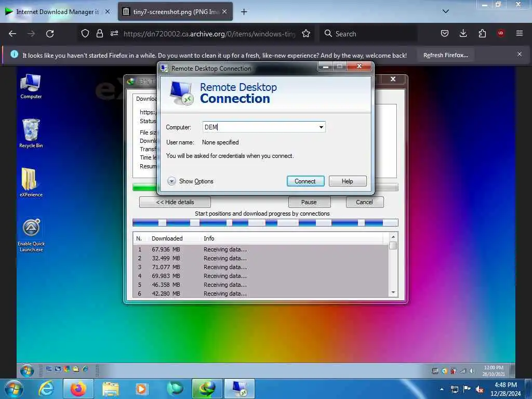Click the Start orb inside the screenshot image
Viewport: 532px width, 399px height.
coord(27,370)
